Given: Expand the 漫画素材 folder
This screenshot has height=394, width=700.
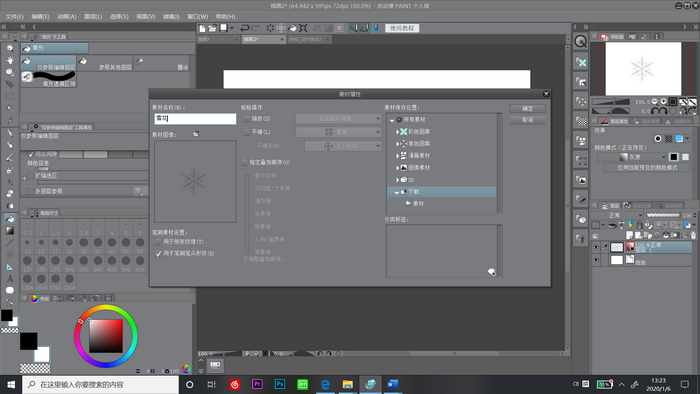Looking at the screenshot, I should tap(397, 156).
